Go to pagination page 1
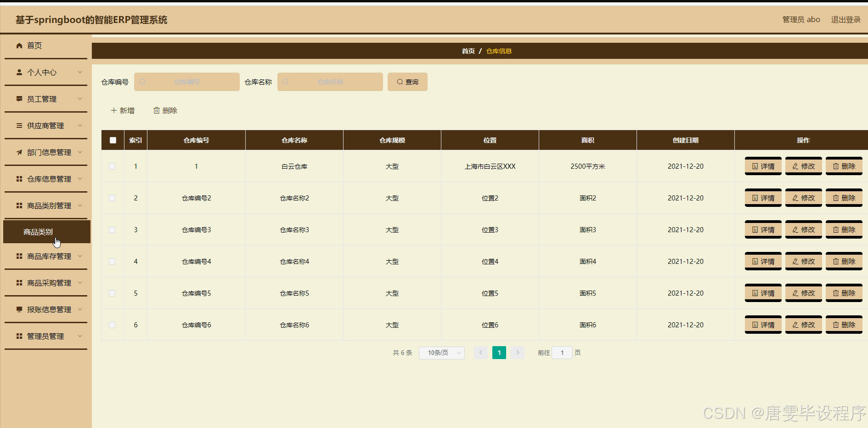 click(x=499, y=353)
